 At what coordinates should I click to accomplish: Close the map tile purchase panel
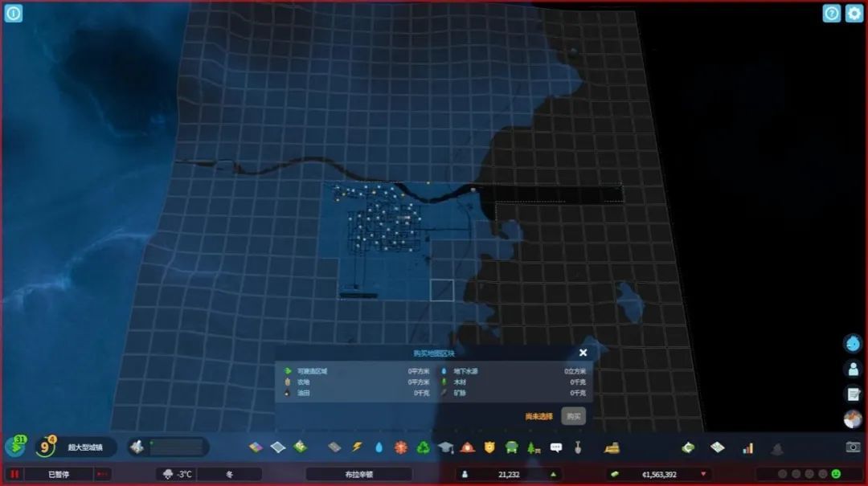pos(583,353)
